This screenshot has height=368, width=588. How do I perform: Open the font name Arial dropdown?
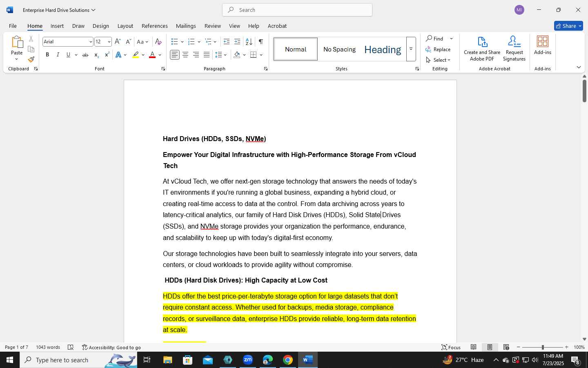(x=91, y=42)
